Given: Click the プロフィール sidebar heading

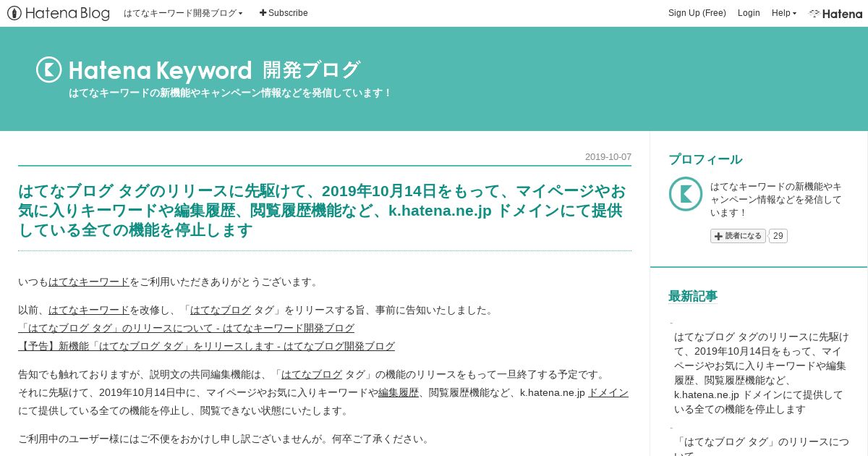Looking at the screenshot, I should tap(705, 159).
